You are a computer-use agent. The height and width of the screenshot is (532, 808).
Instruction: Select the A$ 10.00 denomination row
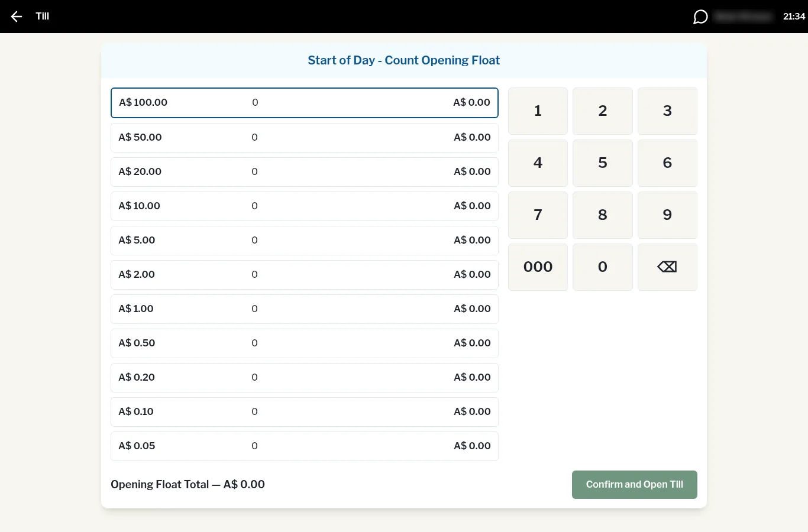point(305,206)
